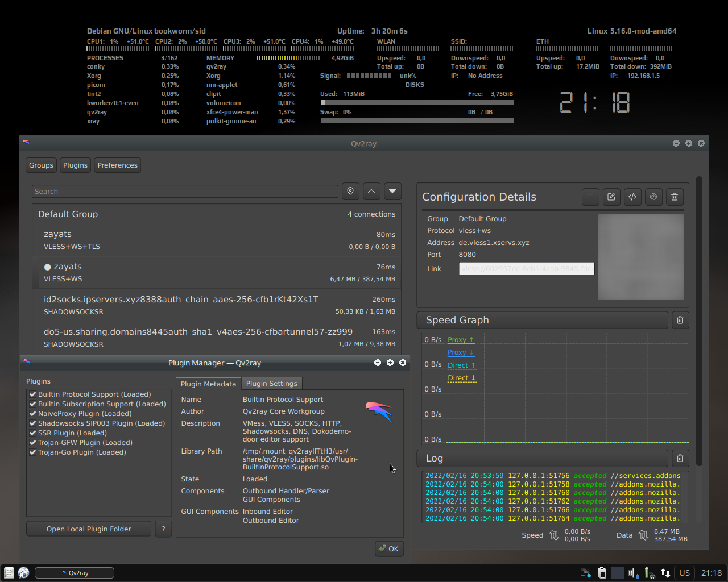Click the clipboard (clipit) tray icon
Screen dimensions: 728x582
[x=602, y=573]
